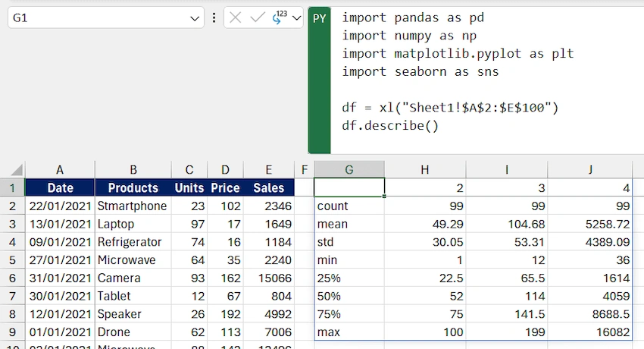This screenshot has height=349, width=644.
Task: Select mean value 49.29 cell
Action: click(x=425, y=224)
